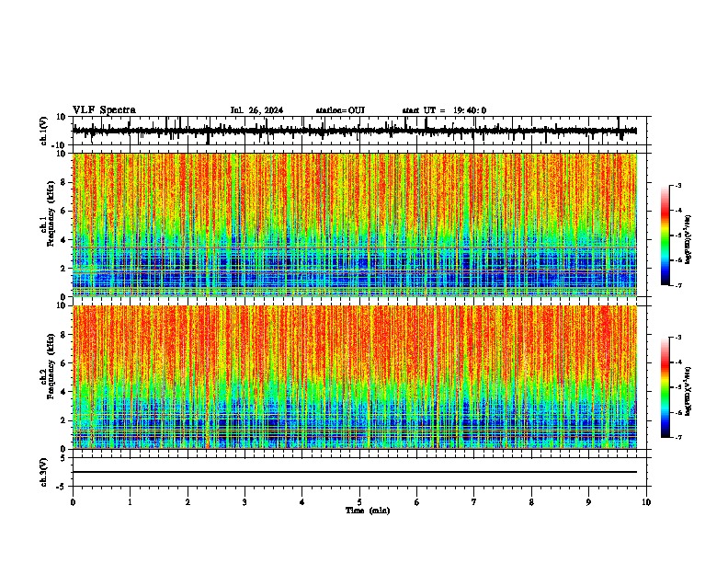Click time-axis tick label "0" under the ch.3 panel
This screenshot has height=563, width=728.
click(73, 502)
